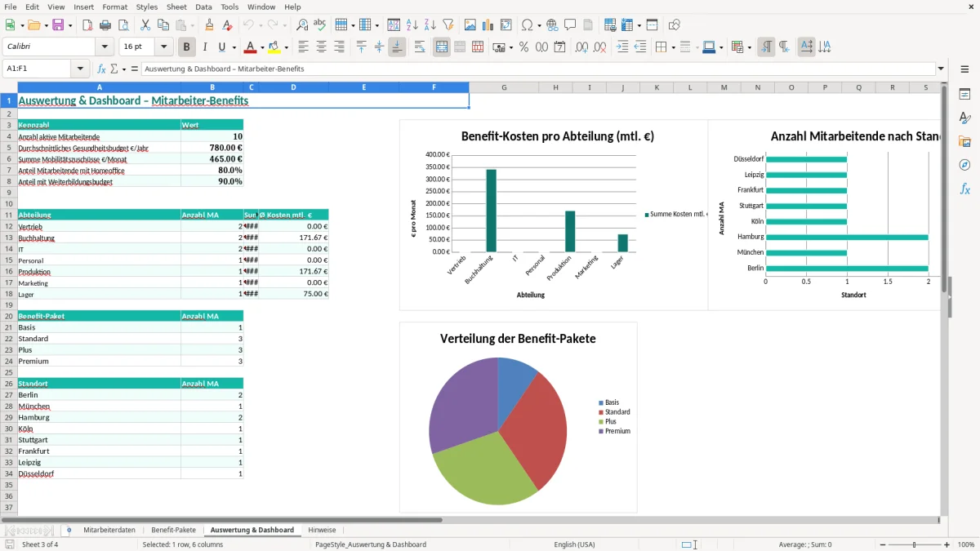This screenshot has width=980, height=551.
Task: Click Increase Indent icon
Action: click(622, 47)
